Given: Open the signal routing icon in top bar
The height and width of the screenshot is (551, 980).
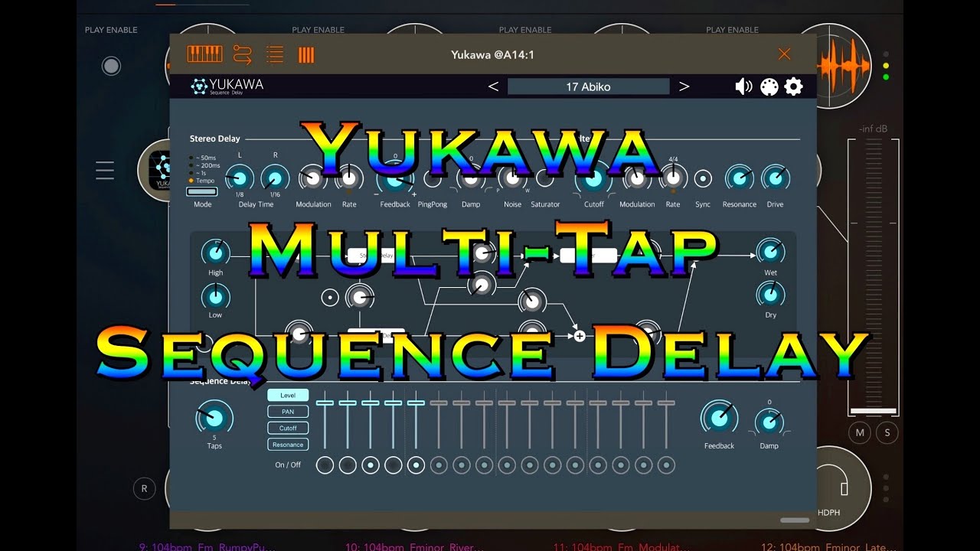Looking at the screenshot, I should pos(242,54).
